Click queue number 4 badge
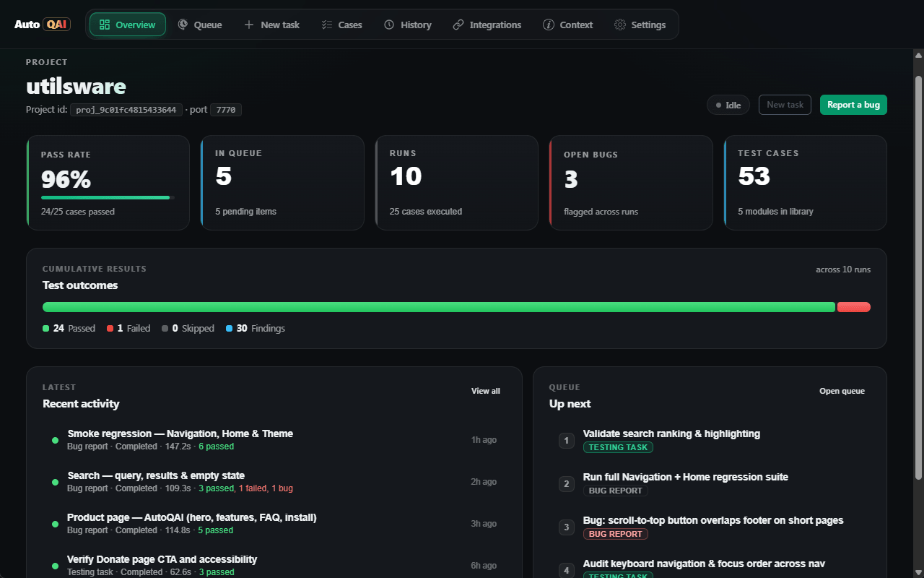This screenshot has width=924, height=578. 567,570
